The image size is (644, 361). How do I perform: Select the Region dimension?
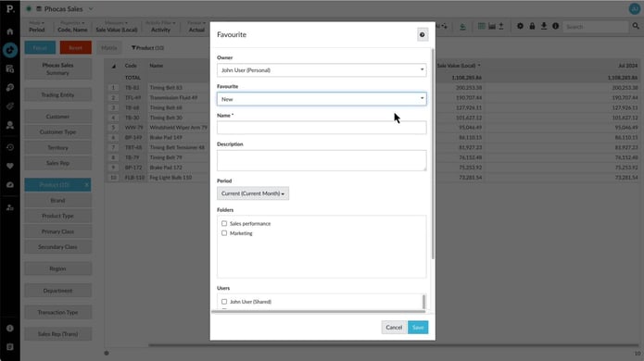point(57,268)
